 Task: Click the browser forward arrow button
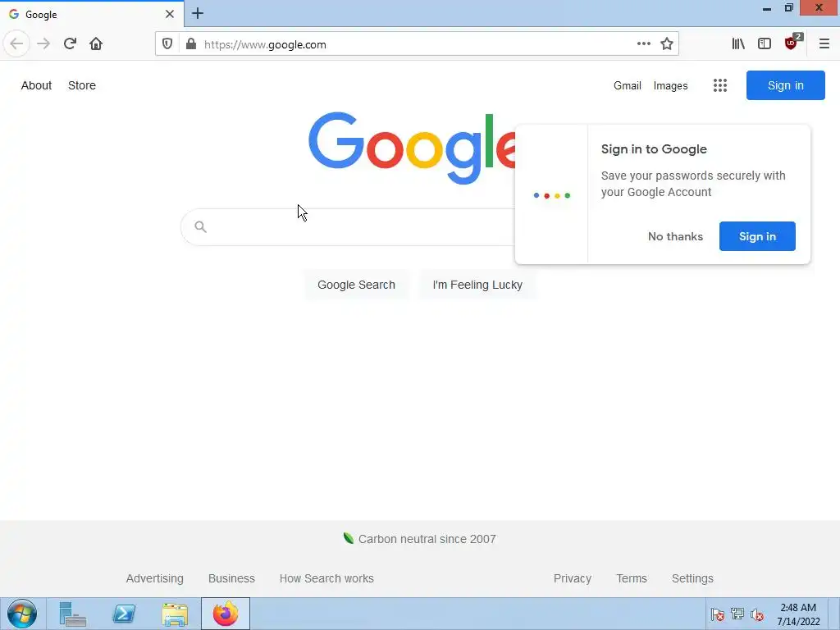(x=43, y=44)
